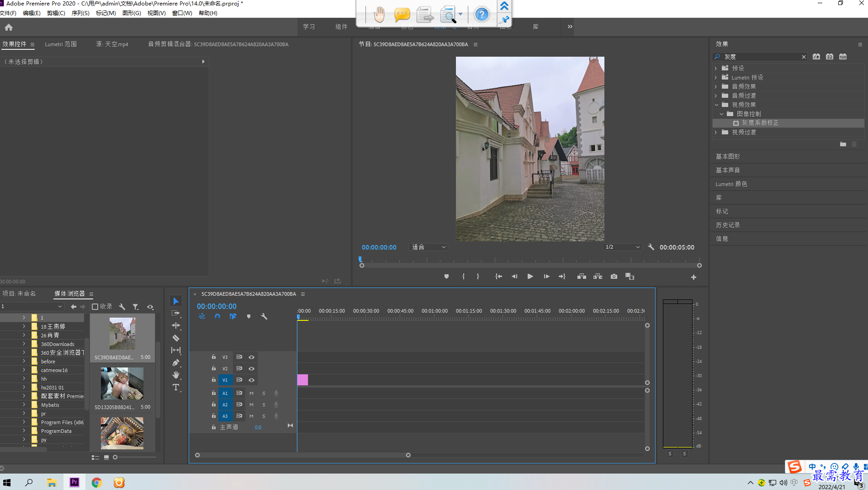Image resolution: width=868 pixels, height=490 pixels.
Task: Open the button editor plus icon
Action: [693, 277]
